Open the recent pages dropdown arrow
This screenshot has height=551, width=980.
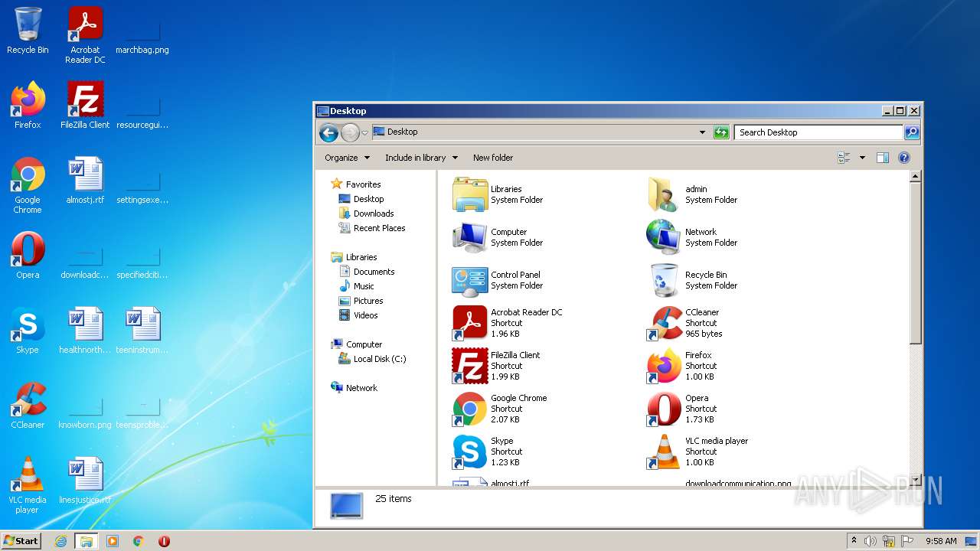365,133
